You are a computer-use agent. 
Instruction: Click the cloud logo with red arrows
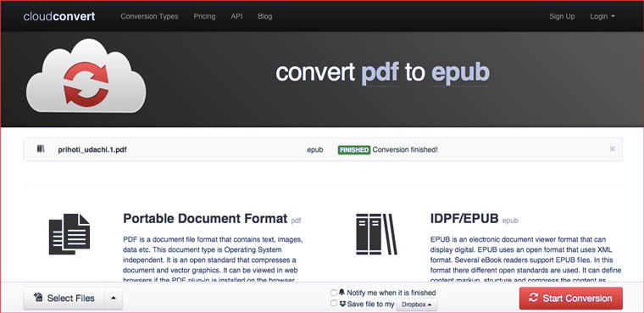tap(86, 75)
